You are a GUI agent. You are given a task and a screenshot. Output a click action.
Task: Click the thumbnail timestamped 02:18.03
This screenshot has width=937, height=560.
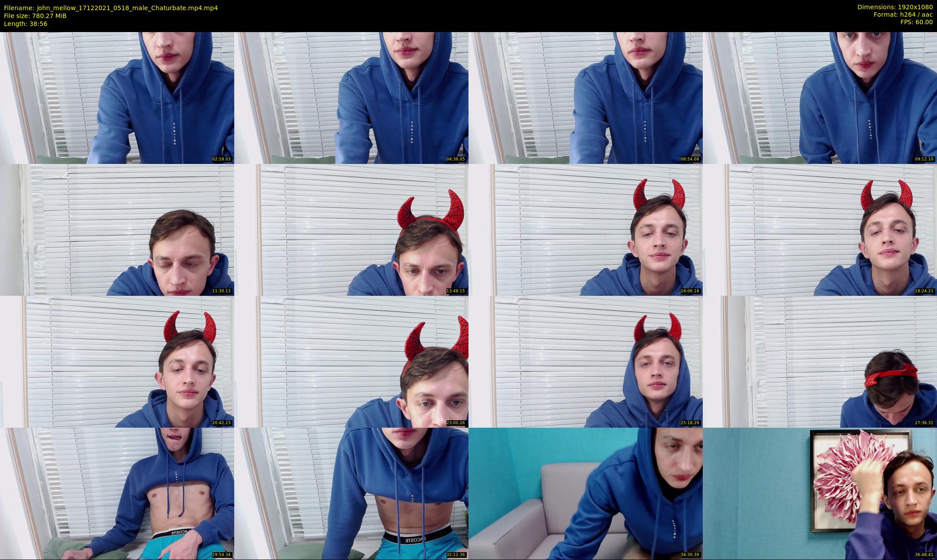click(117, 98)
